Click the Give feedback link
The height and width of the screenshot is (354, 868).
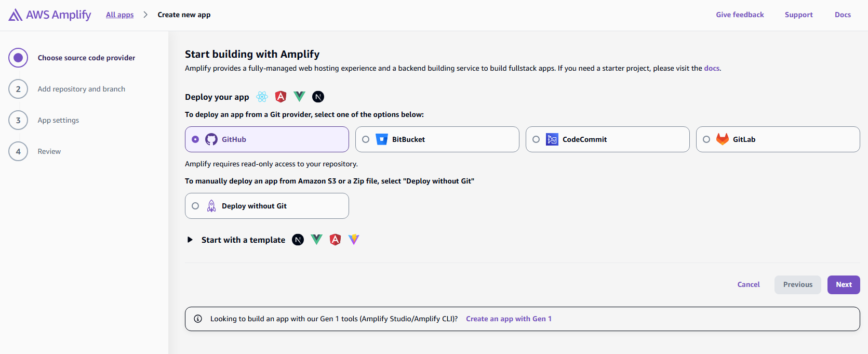(x=740, y=15)
